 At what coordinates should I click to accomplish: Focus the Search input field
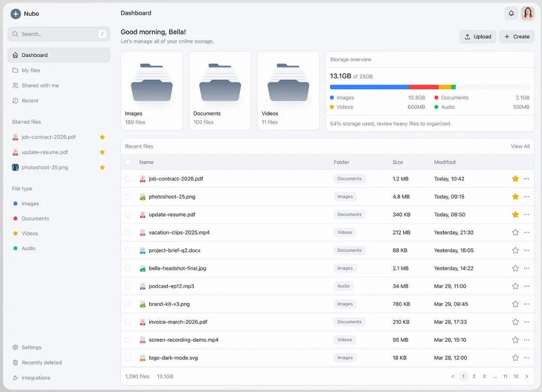tap(59, 34)
